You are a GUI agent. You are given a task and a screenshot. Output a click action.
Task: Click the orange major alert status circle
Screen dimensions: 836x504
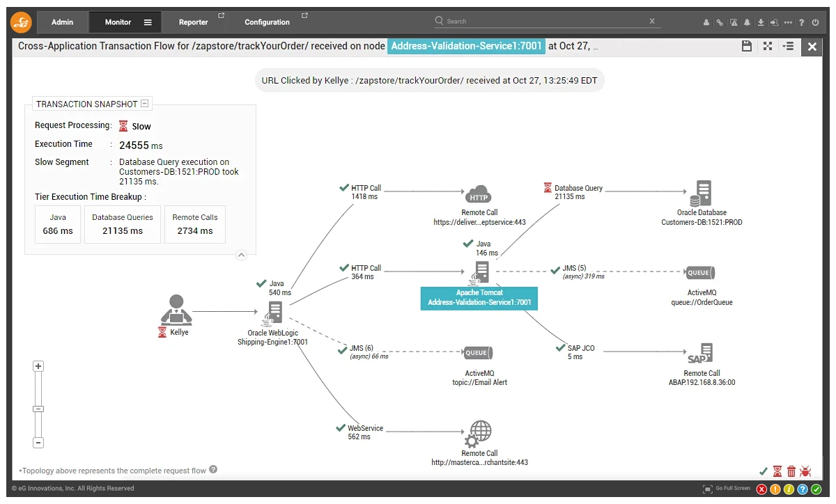(775, 489)
